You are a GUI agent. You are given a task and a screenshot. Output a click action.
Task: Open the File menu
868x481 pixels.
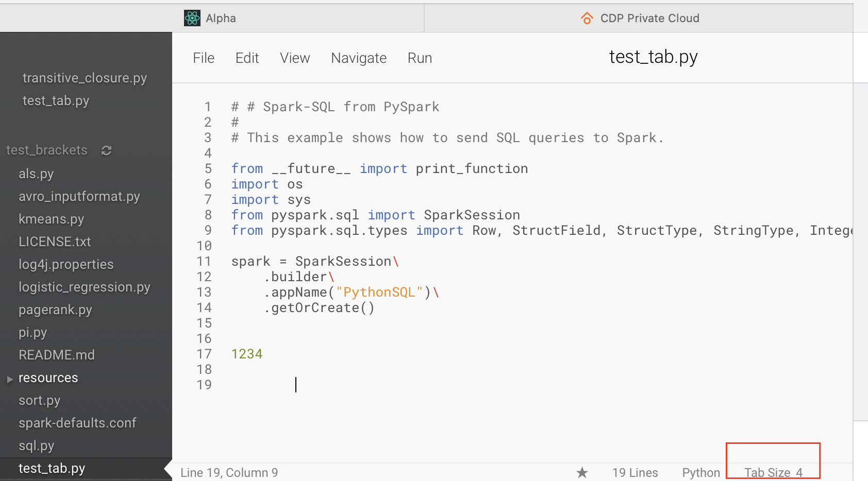pos(203,58)
